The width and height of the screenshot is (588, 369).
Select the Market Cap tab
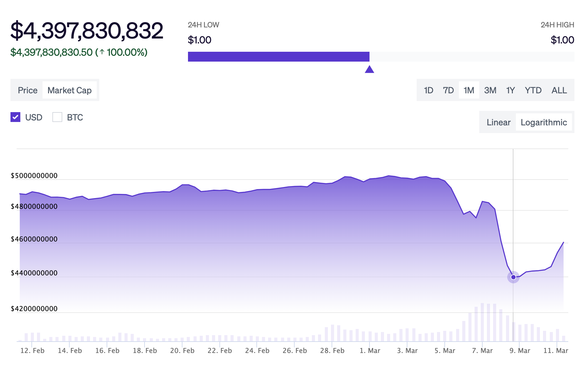[69, 90]
